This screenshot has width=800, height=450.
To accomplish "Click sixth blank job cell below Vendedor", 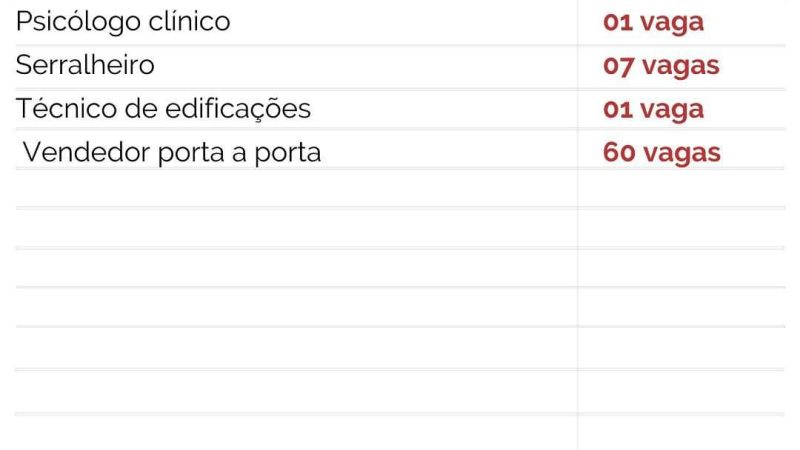I will point(295,392).
